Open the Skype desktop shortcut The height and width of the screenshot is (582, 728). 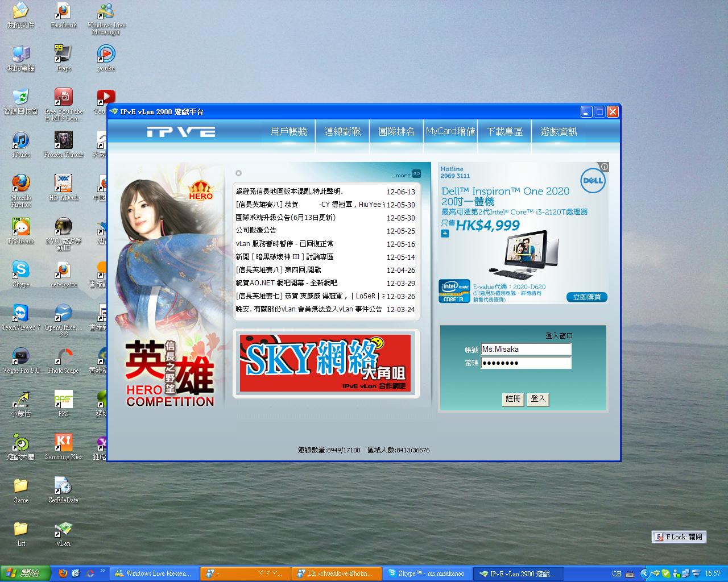point(20,275)
